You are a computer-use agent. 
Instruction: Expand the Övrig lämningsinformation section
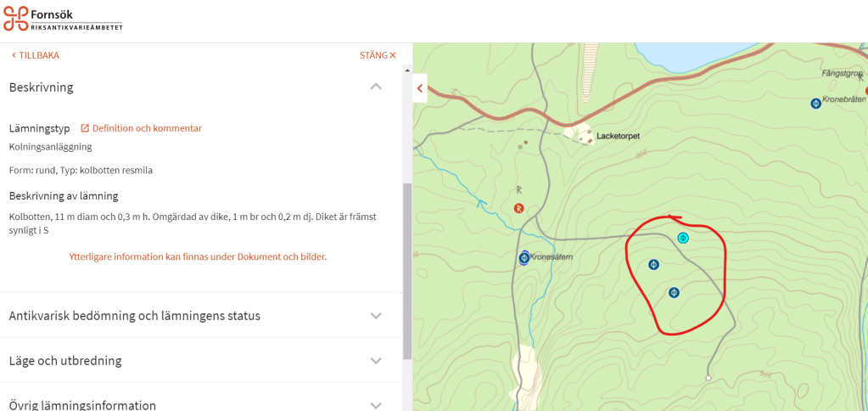pos(376,405)
